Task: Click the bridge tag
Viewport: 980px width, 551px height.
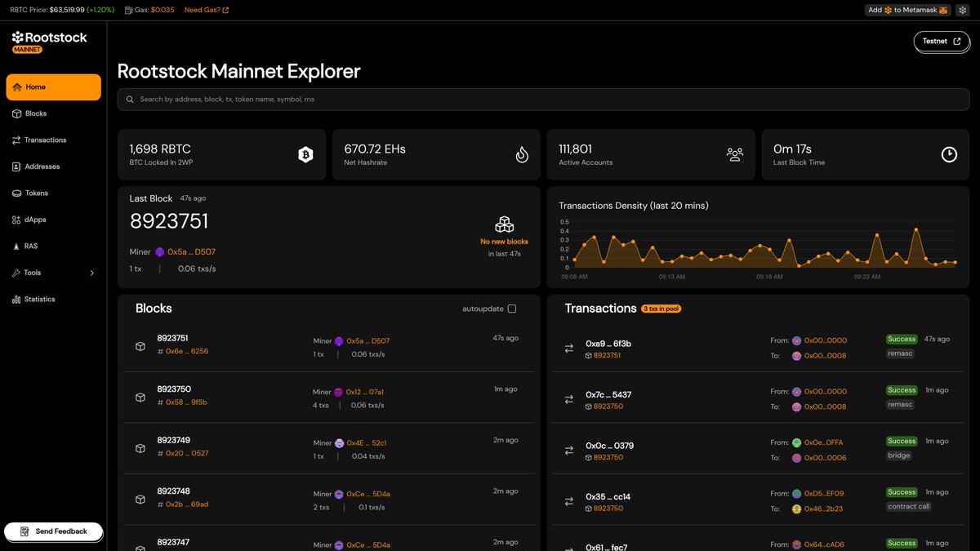Action: (x=899, y=455)
